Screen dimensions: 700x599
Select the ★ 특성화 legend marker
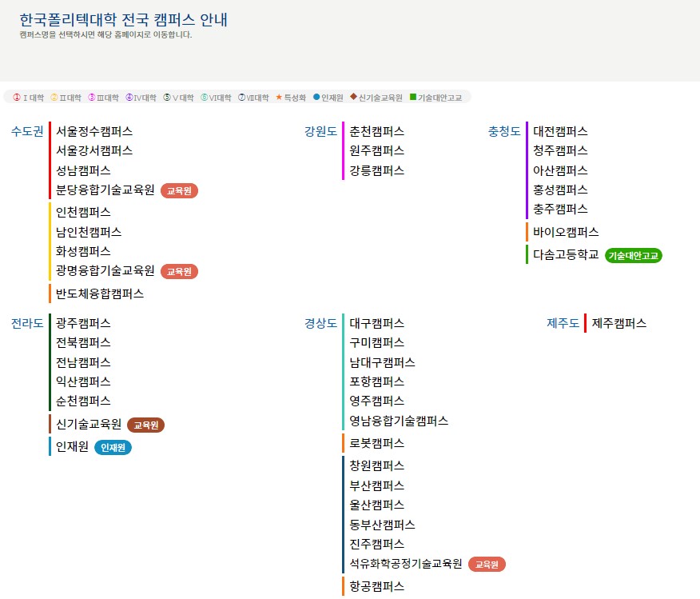click(280, 97)
